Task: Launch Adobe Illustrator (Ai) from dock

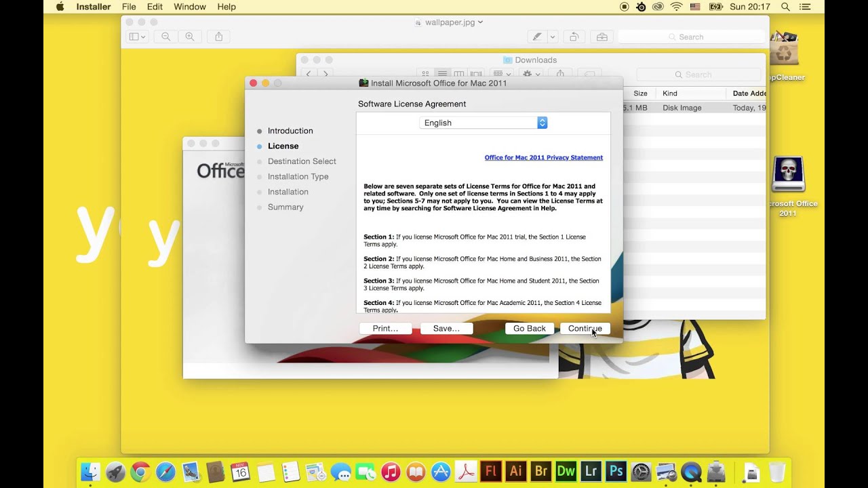Action: [x=516, y=470]
